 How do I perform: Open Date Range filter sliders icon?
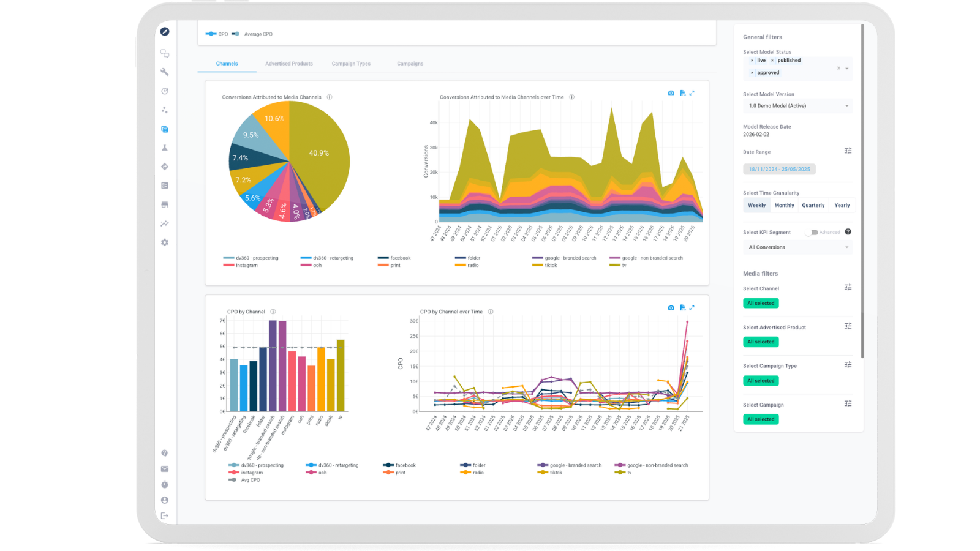click(848, 151)
